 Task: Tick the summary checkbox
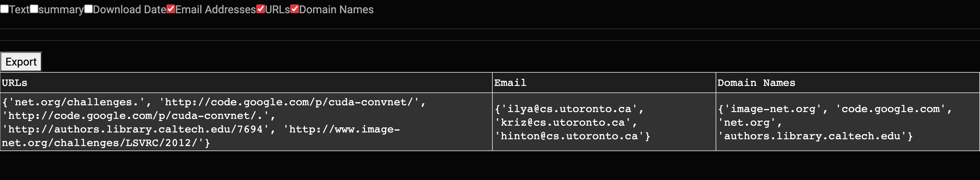pos(34,9)
